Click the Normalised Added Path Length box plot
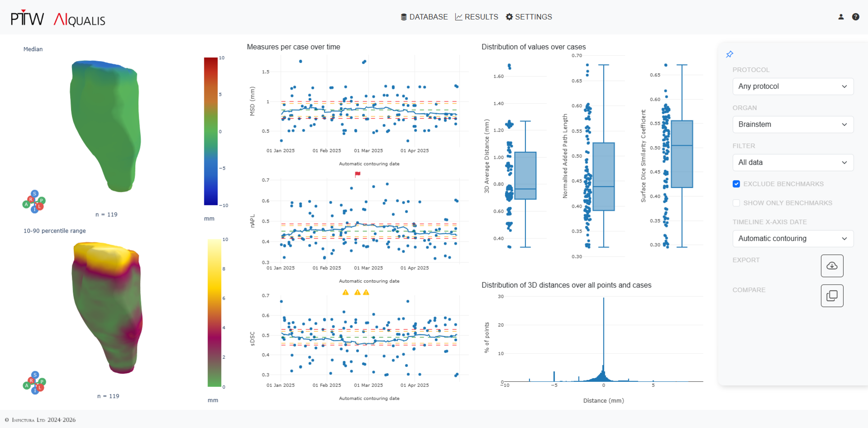Viewport: 868px width, 428px height. click(x=604, y=176)
